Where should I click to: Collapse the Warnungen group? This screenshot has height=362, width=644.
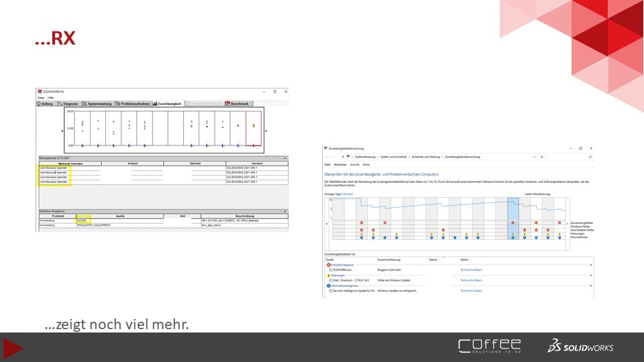click(591, 276)
